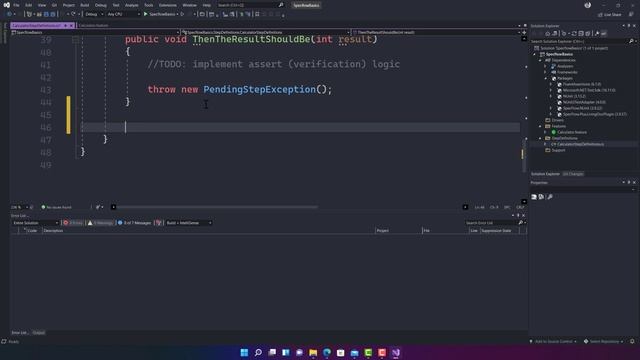
Task: Open the Windows Start menu
Action: click(244, 353)
